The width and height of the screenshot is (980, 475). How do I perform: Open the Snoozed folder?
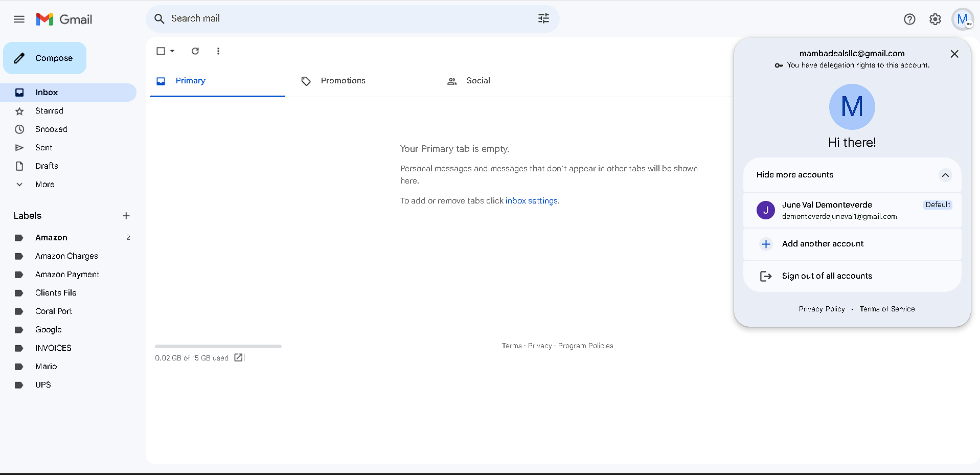point(68,129)
